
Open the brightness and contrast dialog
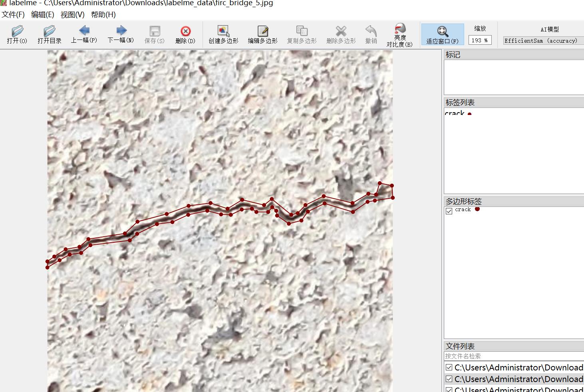pyautogui.click(x=399, y=34)
